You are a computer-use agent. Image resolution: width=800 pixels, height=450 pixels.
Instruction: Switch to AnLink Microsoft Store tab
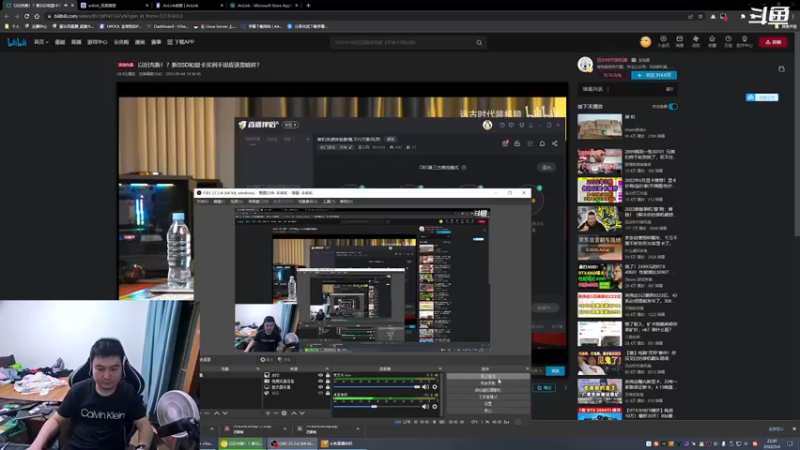click(263, 5)
